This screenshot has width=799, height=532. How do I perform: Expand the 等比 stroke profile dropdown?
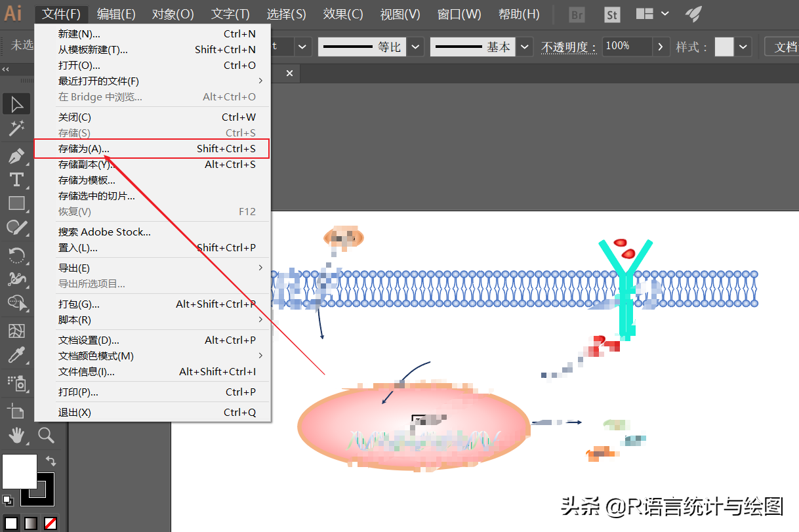[x=416, y=47]
